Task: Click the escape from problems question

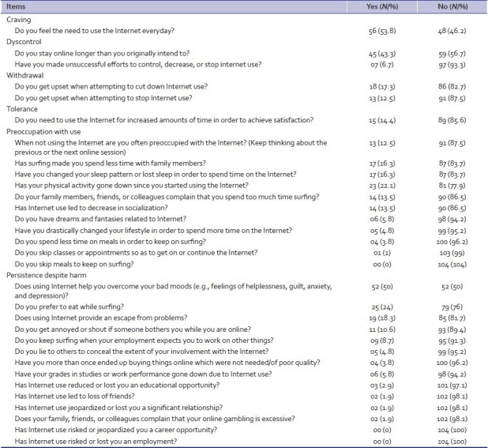Action: click(x=101, y=318)
